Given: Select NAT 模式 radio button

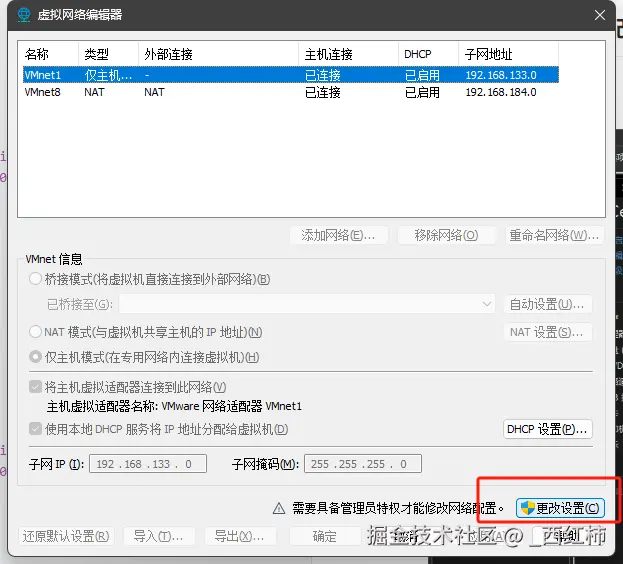Looking at the screenshot, I should click(35, 332).
